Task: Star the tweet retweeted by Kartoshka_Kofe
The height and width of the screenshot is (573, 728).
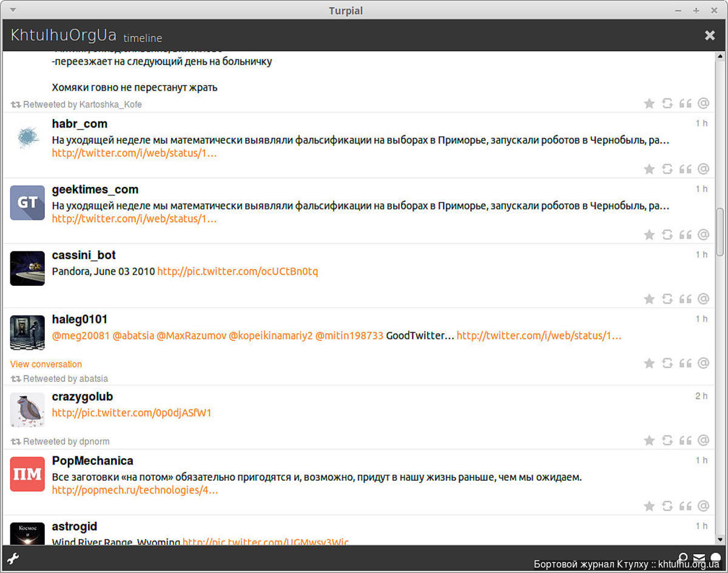Action: [649, 103]
